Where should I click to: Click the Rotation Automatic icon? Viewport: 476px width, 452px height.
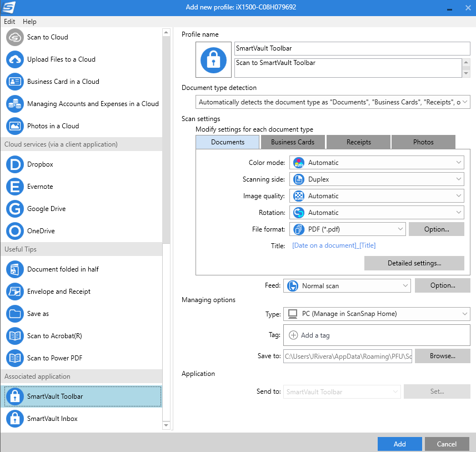coord(299,213)
